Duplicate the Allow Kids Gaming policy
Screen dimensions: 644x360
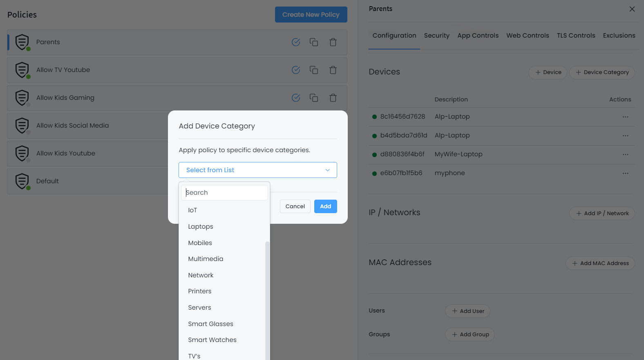314,98
